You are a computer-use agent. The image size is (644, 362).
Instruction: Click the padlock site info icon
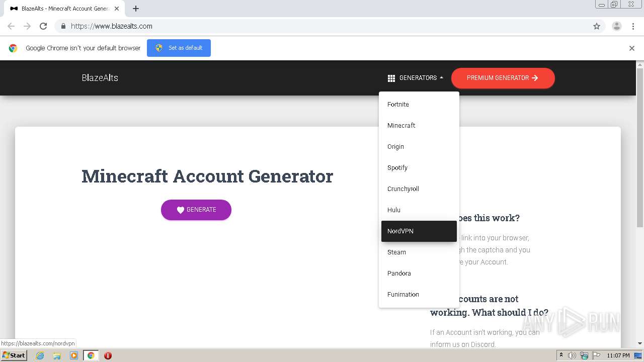pyautogui.click(x=63, y=26)
